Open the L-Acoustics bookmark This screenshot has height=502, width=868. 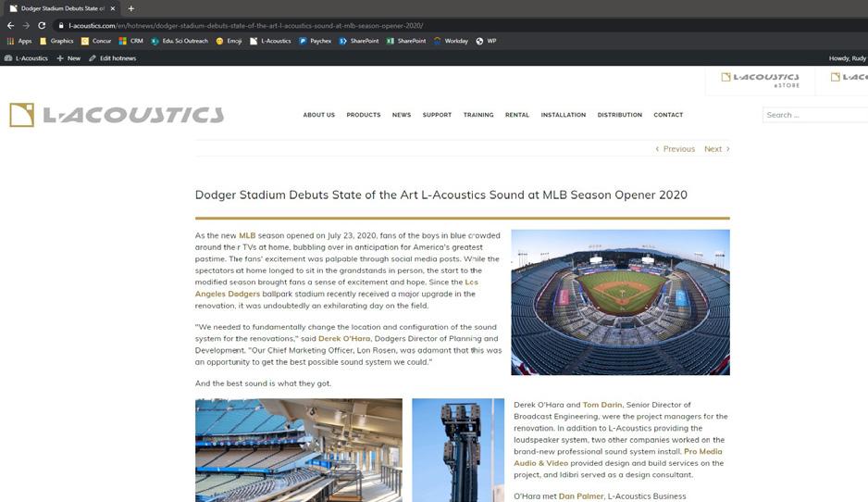pyautogui.click(x=270, y=41)
